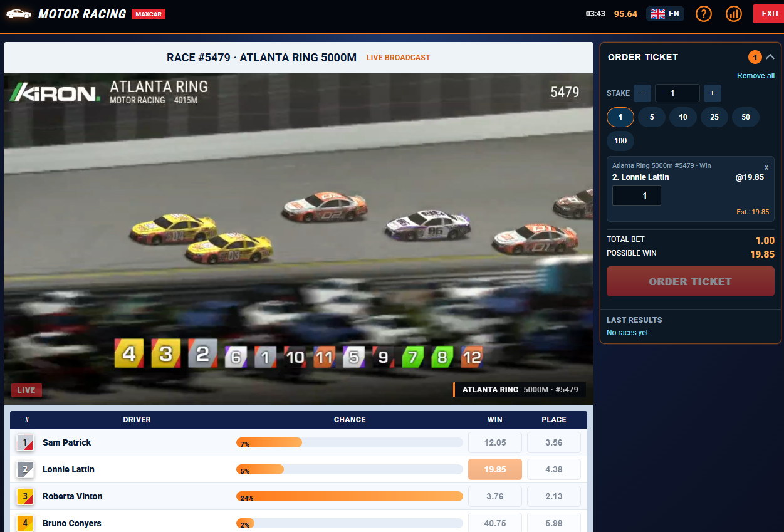784x532 pixels.
Task: Increase stake with the plus button
Action: 713,93
